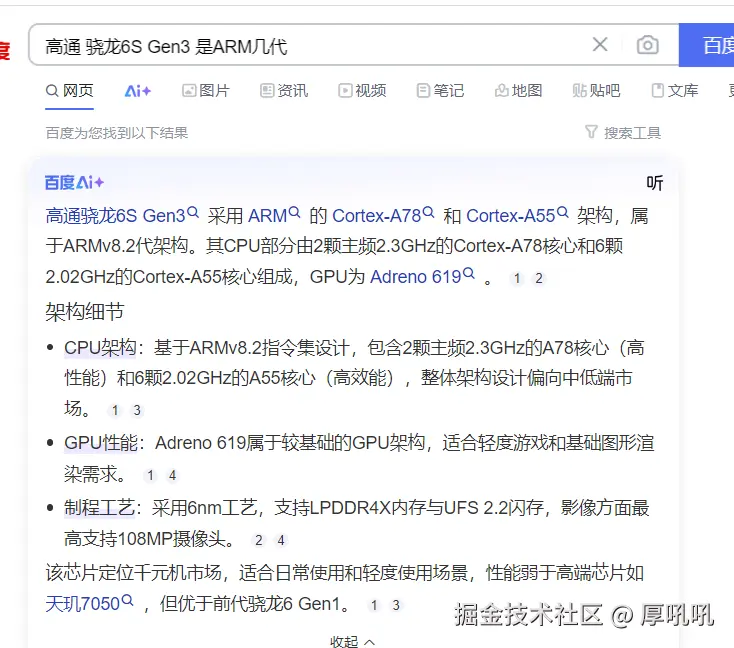The height and width of the screenshot is (648, 734).
Task: Switch to the Ai+ tab
Action: pos(138,91)
